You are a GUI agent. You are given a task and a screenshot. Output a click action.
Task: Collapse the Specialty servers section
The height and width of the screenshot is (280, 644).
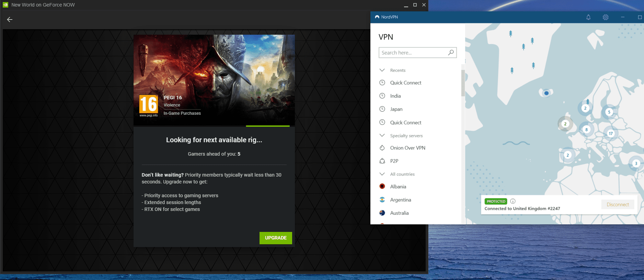382,135
